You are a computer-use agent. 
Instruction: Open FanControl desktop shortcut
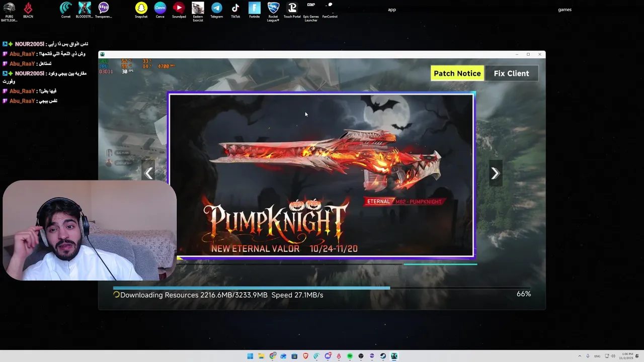[x=330, y=11]
